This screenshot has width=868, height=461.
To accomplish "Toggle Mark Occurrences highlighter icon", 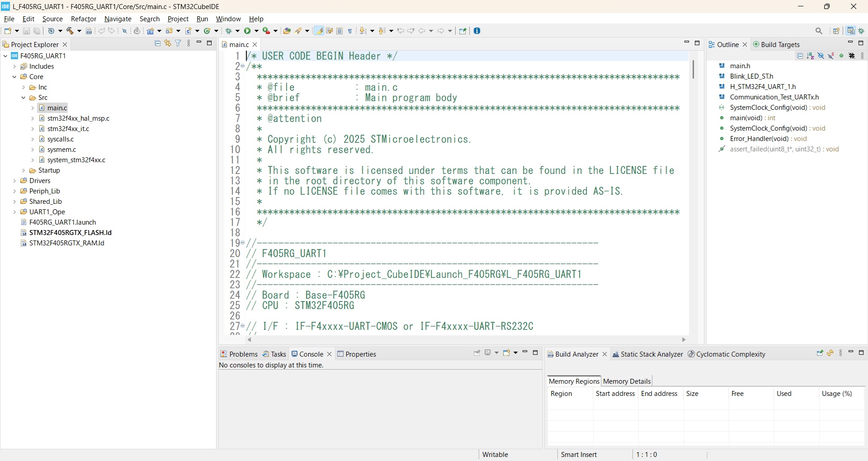I will click(319, 31).
